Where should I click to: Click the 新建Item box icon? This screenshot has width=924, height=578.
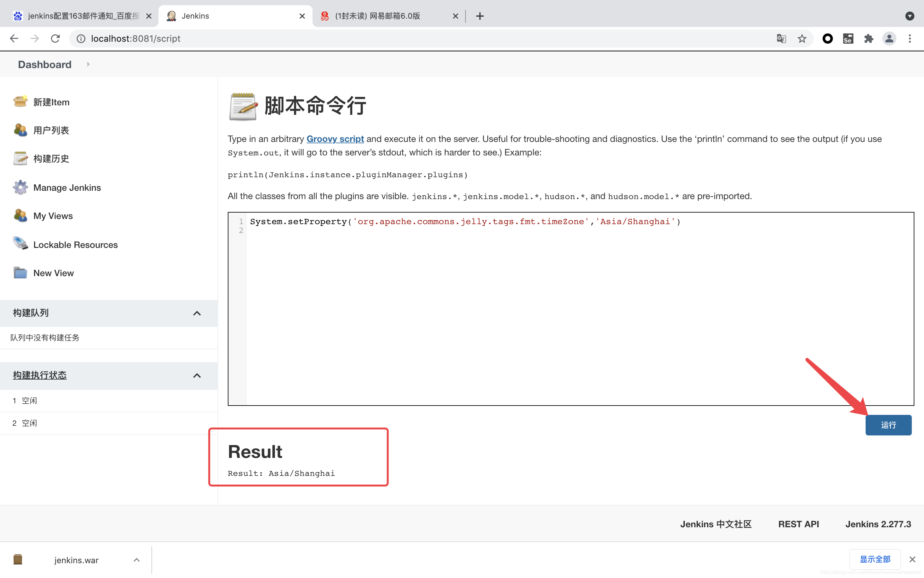coord(20,102)
